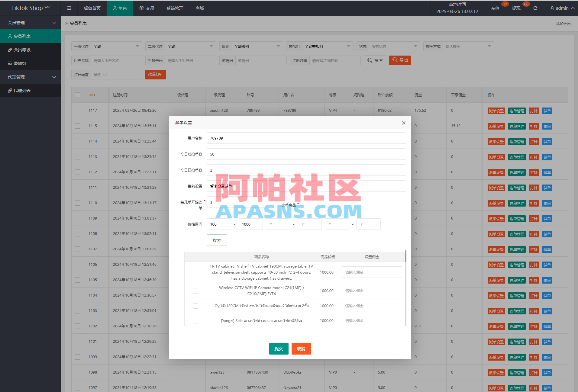Screen dimensions: 578x392
Task: Toggle the select-all checkbox in table header
Action: [77, 95]
